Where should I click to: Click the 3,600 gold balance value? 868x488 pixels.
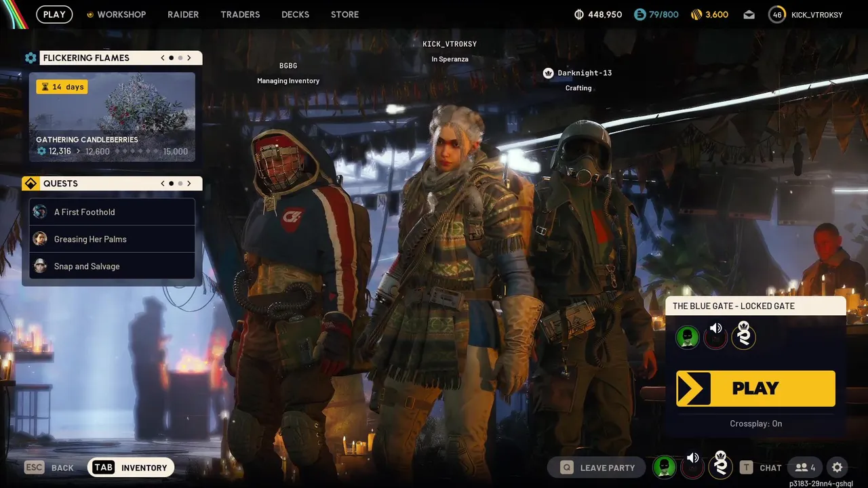(x=717, y=14)
